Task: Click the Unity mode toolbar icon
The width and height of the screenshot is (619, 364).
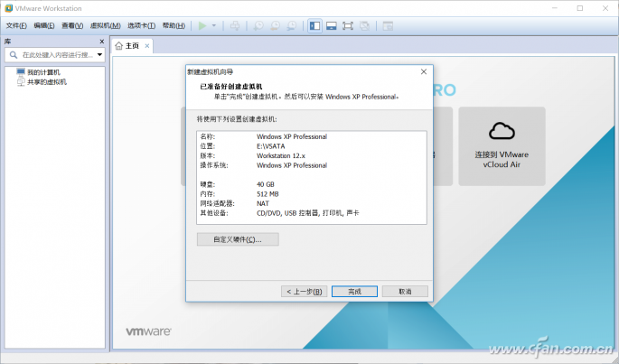Action: pos(364,26)
